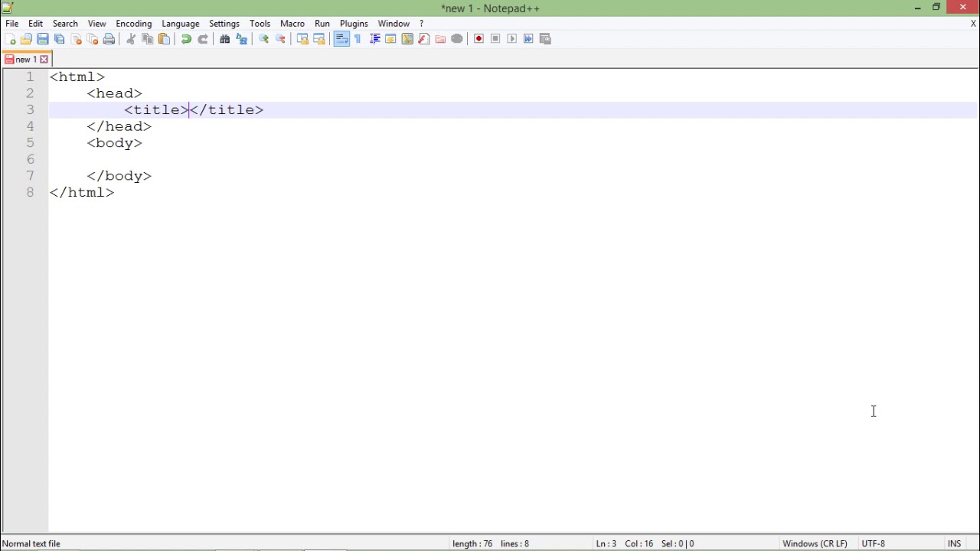Close the "new 1" tab with its red X
This screenshot has width=980, height=551.
pos(44,59)
